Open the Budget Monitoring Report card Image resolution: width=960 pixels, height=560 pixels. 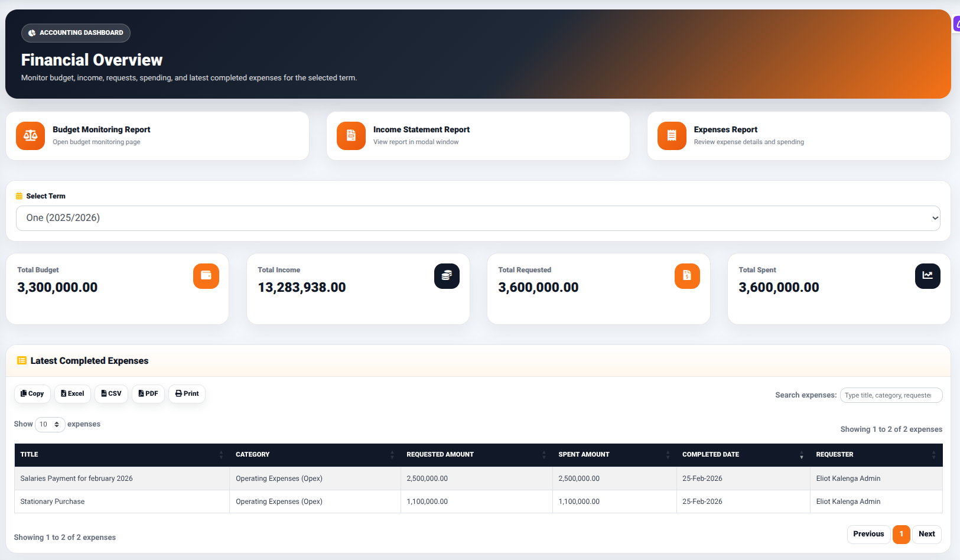157,136
